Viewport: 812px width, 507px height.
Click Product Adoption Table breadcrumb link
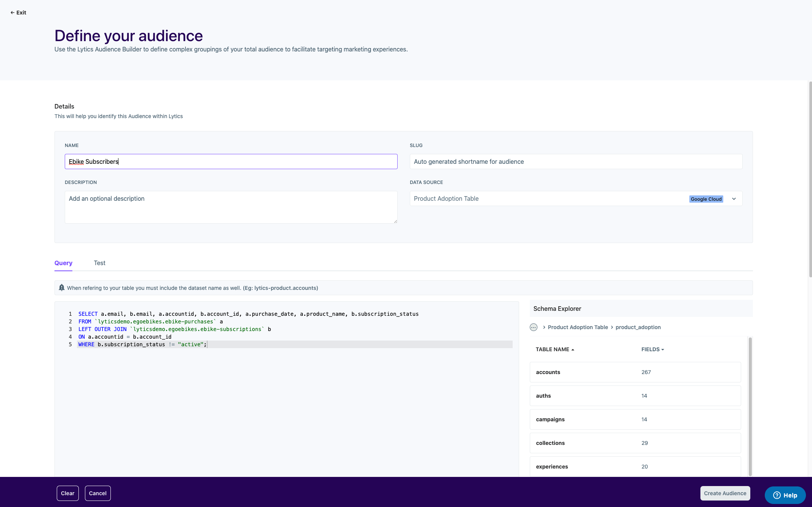pos(578,327)
